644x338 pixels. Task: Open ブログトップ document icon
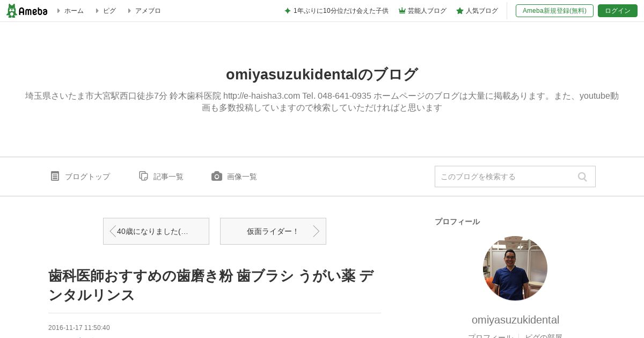(x=55, y=176)
